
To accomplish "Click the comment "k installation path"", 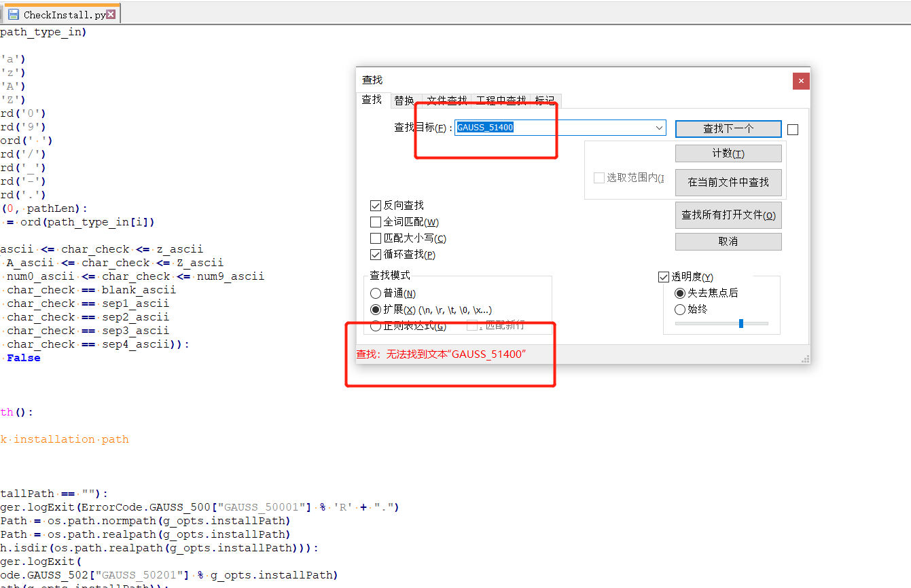I will point(65,439).
